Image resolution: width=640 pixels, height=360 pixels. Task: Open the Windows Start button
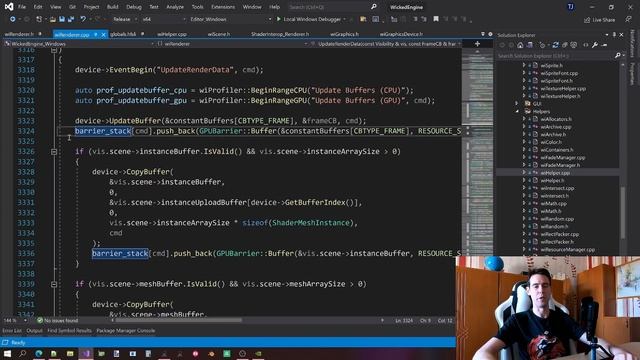click(7, 353)
